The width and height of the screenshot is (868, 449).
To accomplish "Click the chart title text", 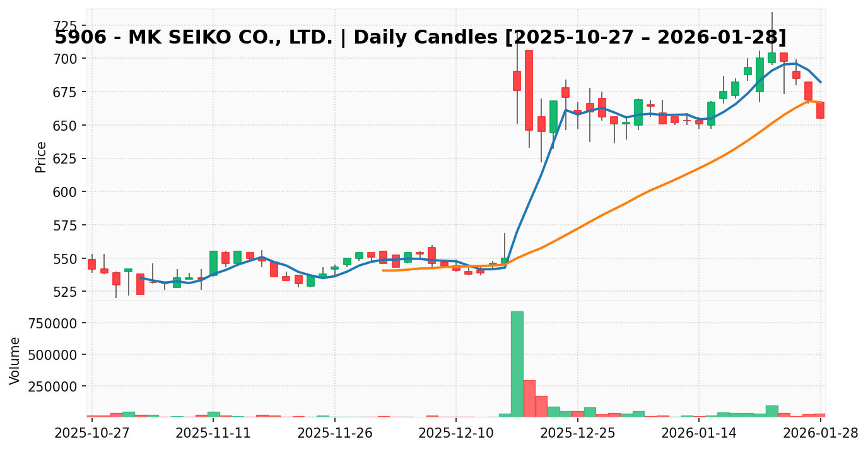I will (420, 37).
